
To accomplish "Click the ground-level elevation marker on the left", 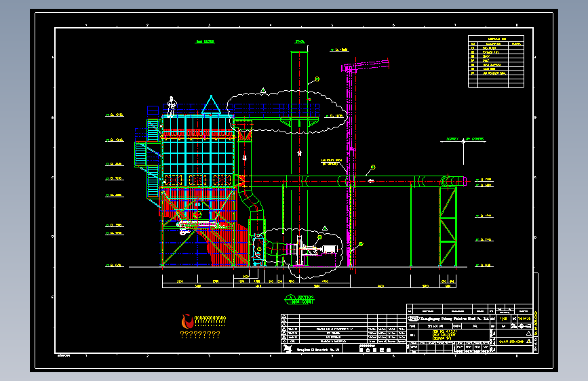I will click(x=115, y=266).
